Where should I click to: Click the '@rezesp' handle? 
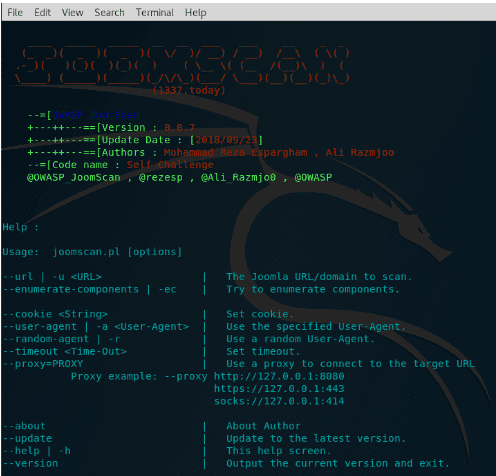point(161,177)
